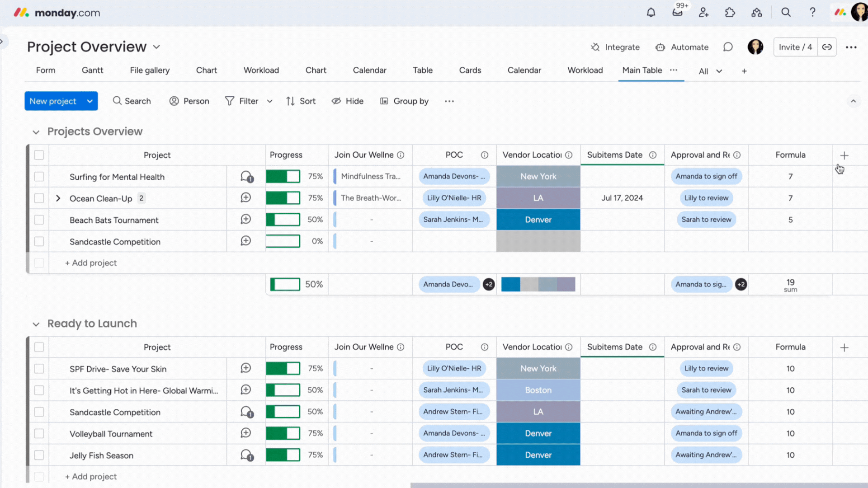The height and width of the screenshot is (488, 868).
Task: Click the Automate button
Action: coord(682,47)
